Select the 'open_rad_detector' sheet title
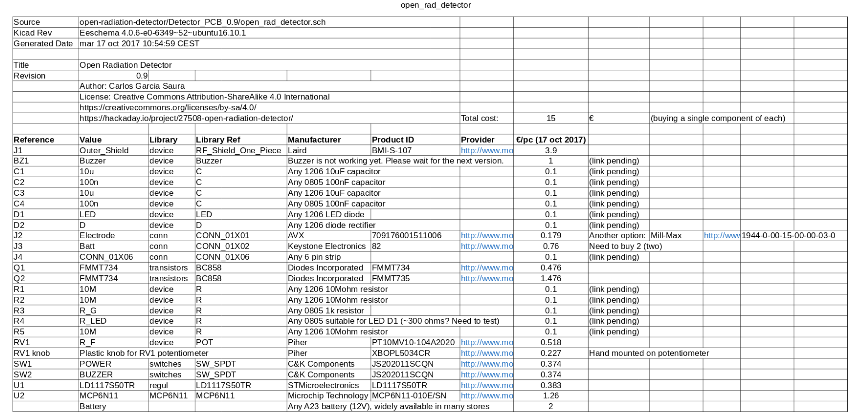 (436, 5)
